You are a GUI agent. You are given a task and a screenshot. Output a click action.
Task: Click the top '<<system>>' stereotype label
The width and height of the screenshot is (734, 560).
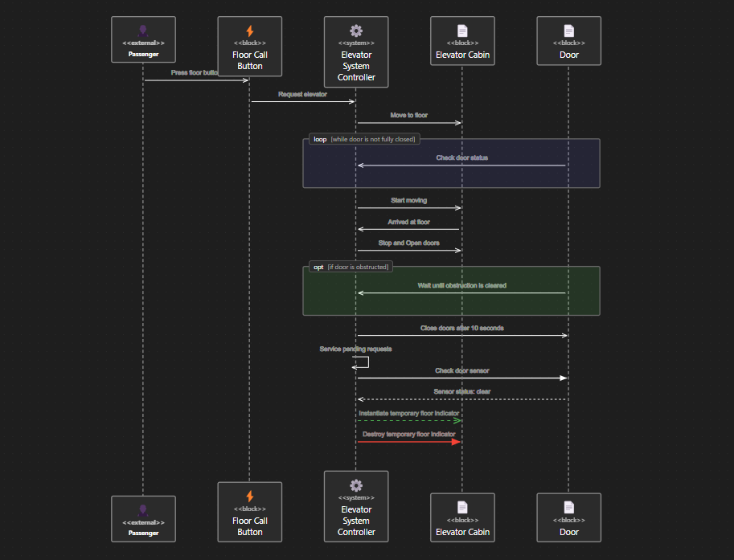356,43
